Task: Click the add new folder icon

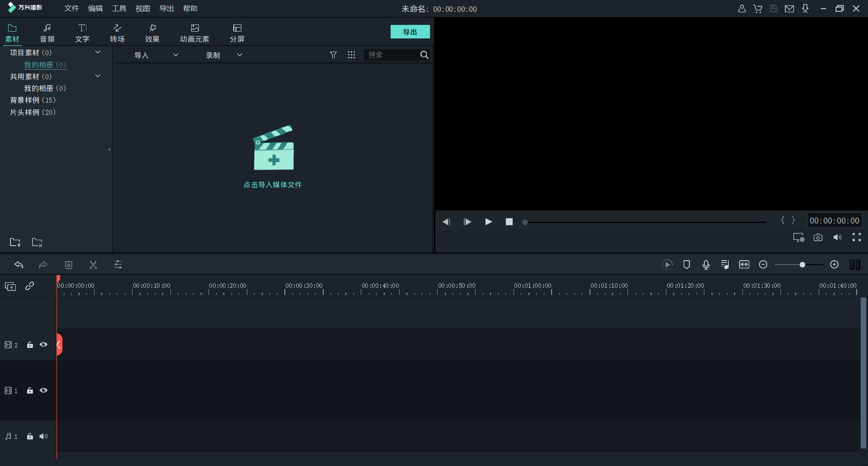Action: point(15,243)
